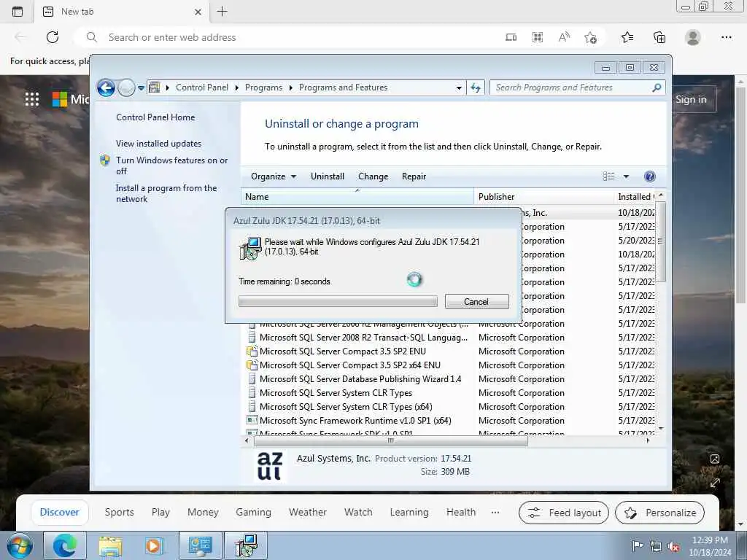Screen dimensions: 747x560
Task: Open a new tab in Edge
Action: point(222,12)
